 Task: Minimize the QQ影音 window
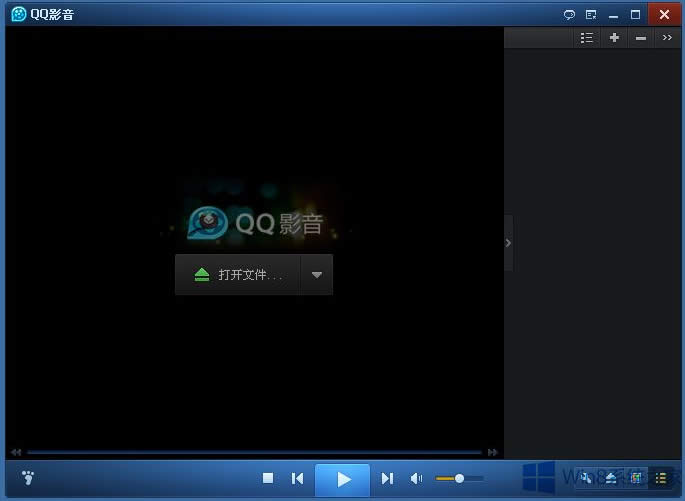point(613,16)
